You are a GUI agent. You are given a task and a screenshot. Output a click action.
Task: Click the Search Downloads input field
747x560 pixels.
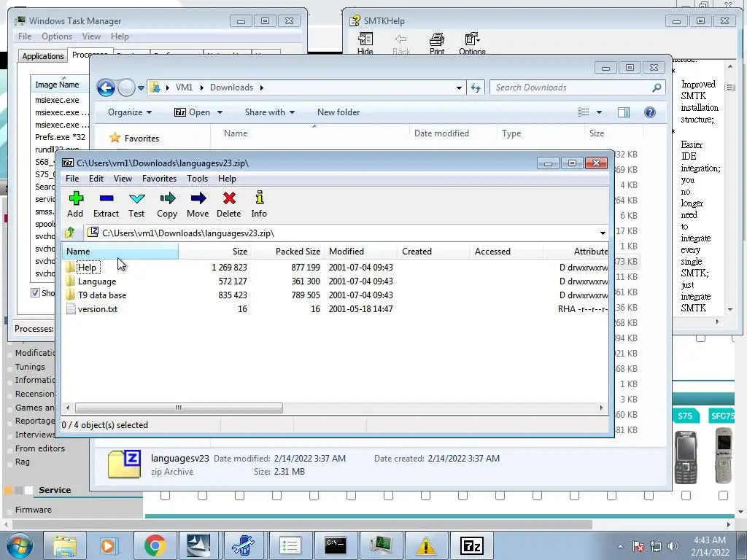572,87
